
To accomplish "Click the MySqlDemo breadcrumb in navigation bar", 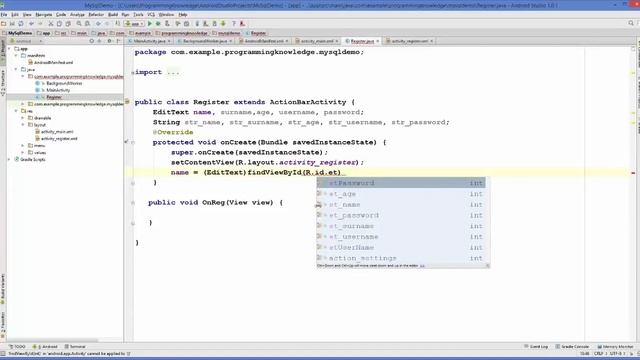I will click(x=17, y=33).
